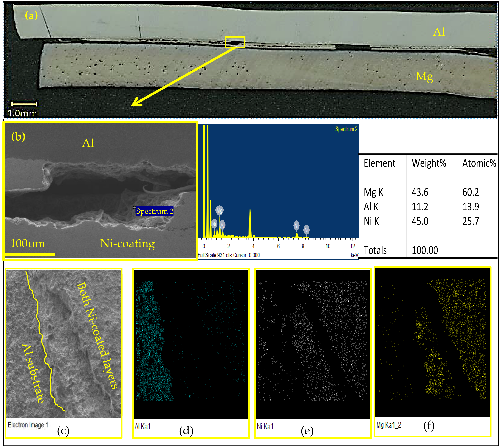Click the 1.0mm scale bar

24,104
